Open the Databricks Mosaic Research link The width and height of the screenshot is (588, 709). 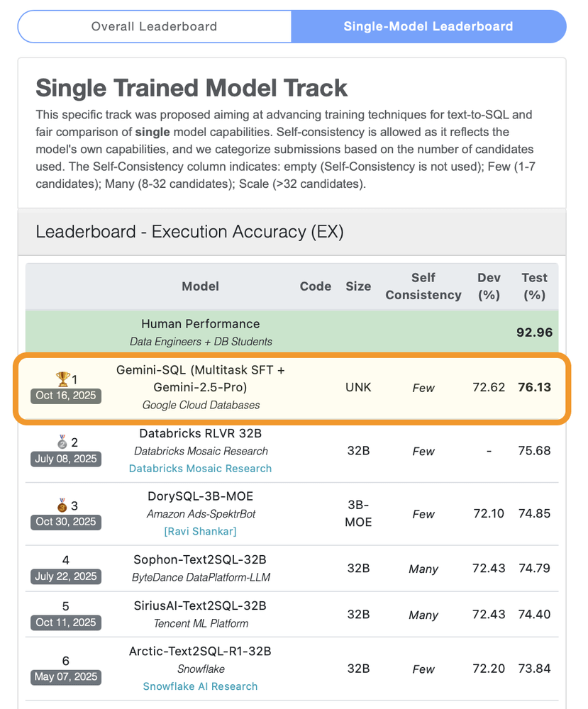pos(200,469)
